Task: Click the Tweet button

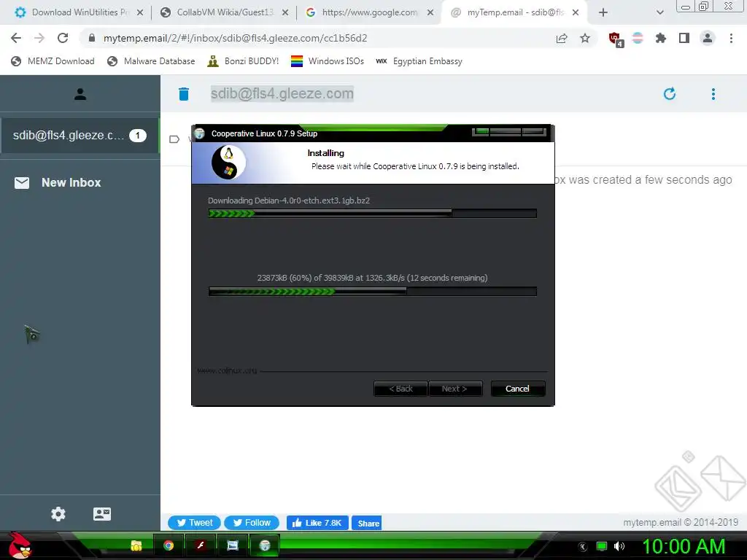Action: [x=194, y=522]
